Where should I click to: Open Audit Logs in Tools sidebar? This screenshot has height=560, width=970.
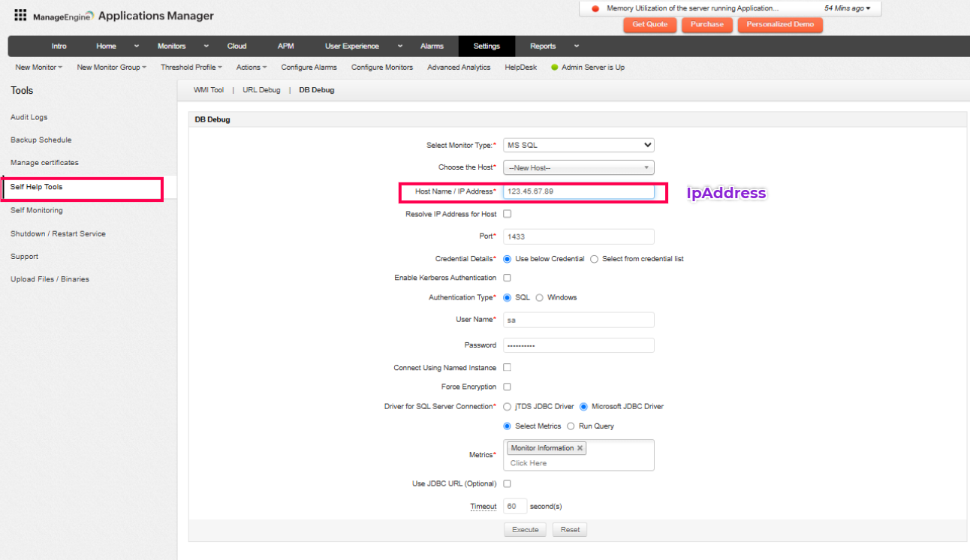pyautogui.click(x=29, y=118)
